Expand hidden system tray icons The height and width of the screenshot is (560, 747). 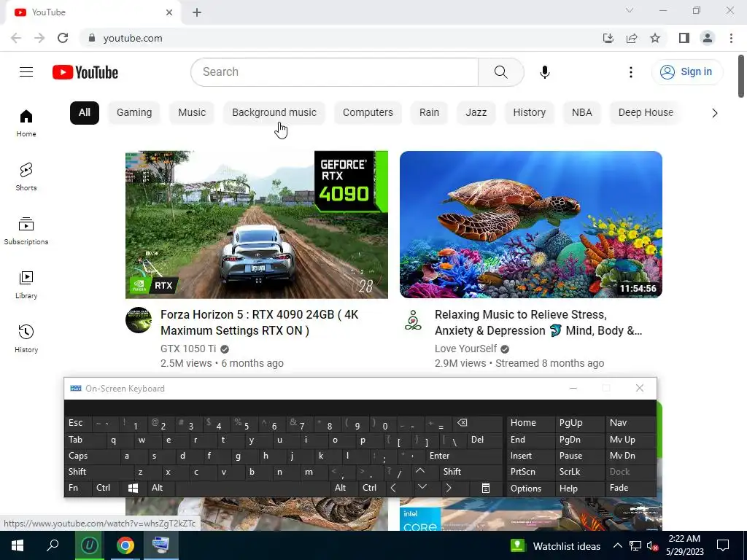(617, 545)
